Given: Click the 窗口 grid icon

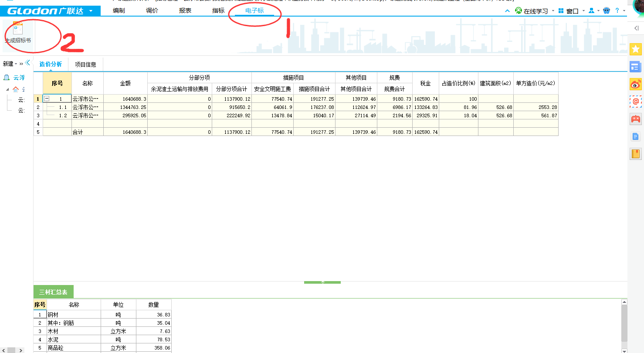Looking at the screenshot, I should [561, 10].
